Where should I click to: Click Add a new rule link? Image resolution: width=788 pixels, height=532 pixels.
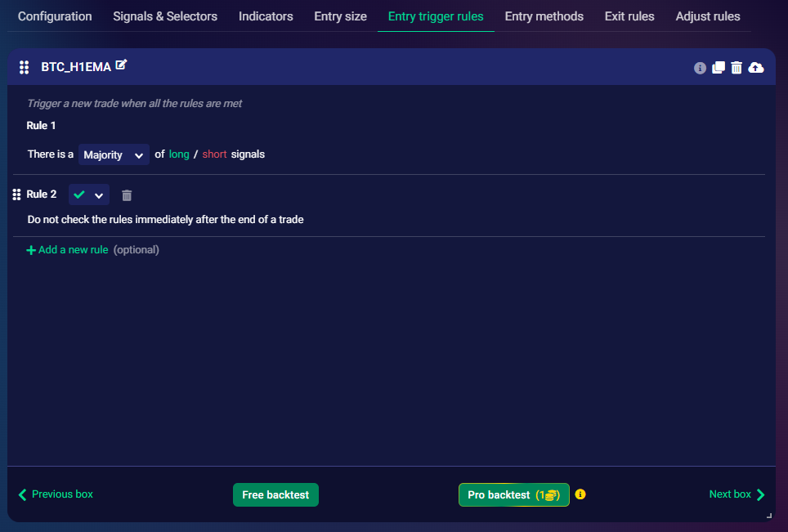[67, 250]
